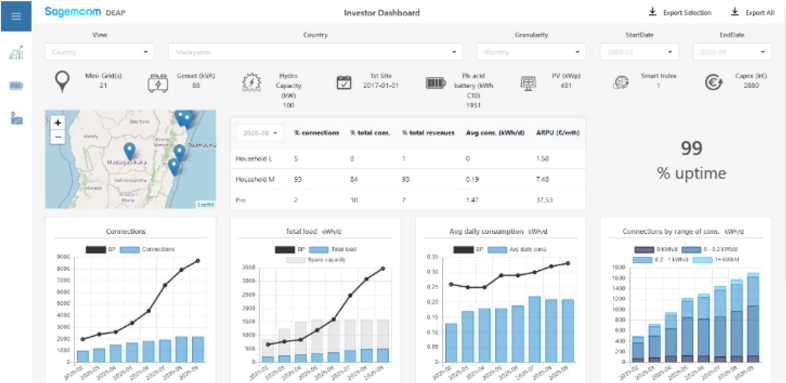
Task: Click the Export Selection download icon
Action: 652,12
